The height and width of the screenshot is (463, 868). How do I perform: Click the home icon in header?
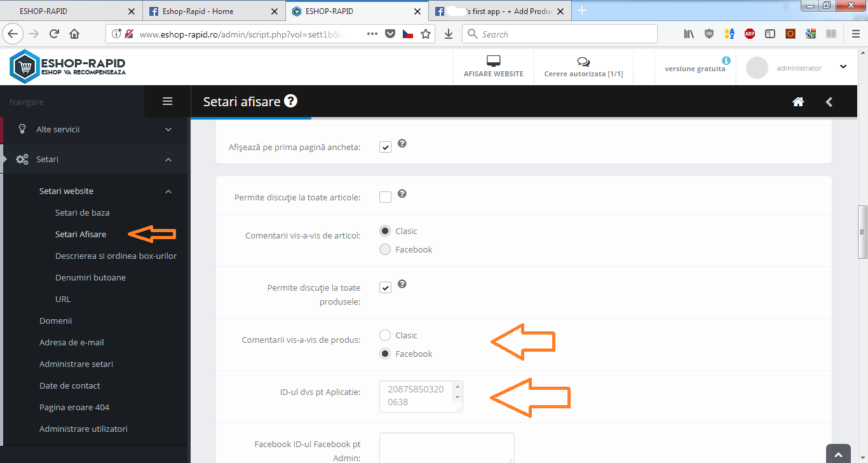tap(799, 102)
